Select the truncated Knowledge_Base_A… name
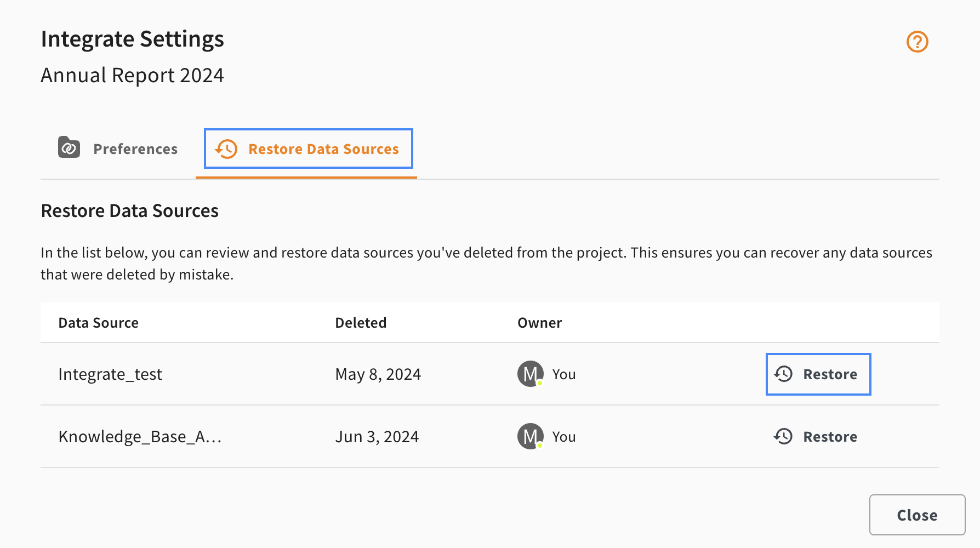The width and height of the screenshot is (980, 548). coord(140,437)
